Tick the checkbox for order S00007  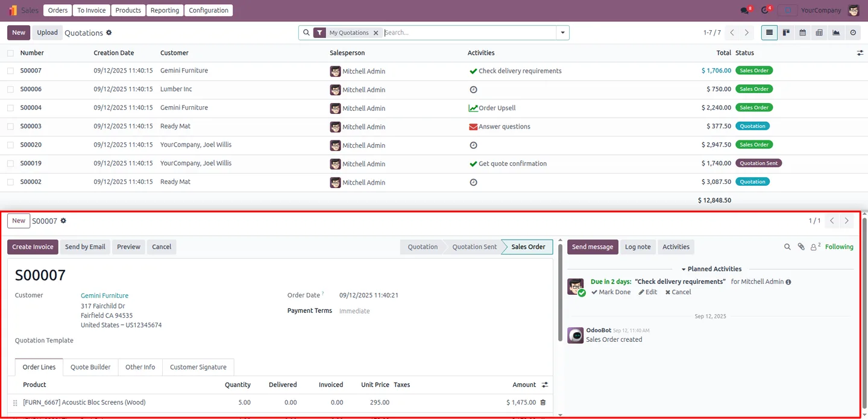pos(10,71)
